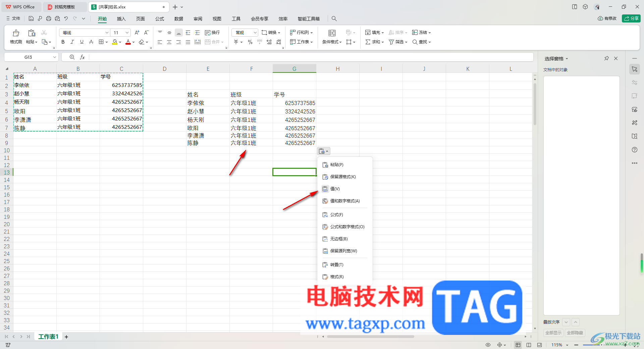The height and width of the screenshot is (349, 644).
Task: Switch to the Data (数据) tab
Action: [179, 19]
